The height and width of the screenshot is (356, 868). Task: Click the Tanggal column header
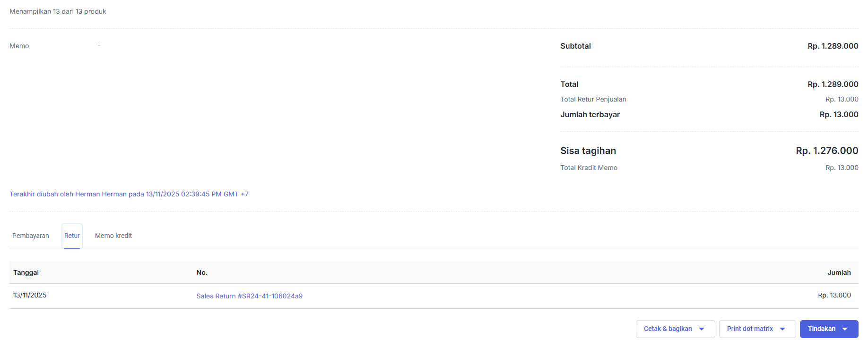pyautogui.click(x=26, y=272)
